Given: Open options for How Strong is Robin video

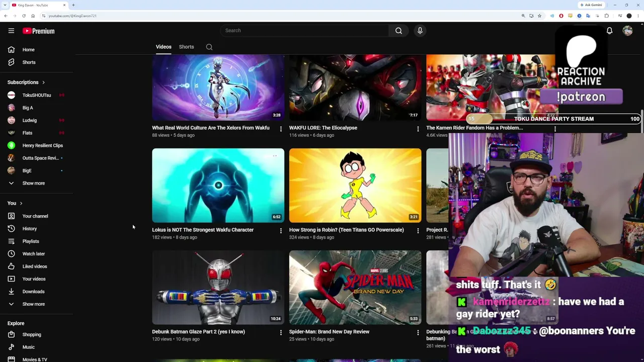Looking at the screenshot, I should [x=418, y=231].
